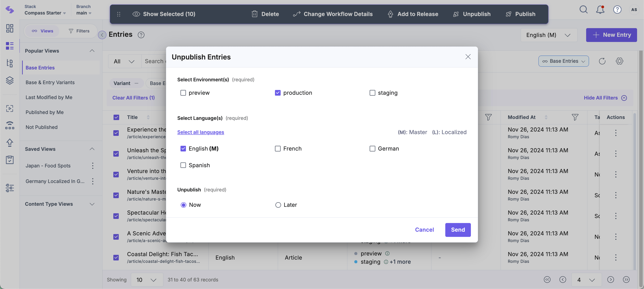Check the French language checkbox

point(278,149)
